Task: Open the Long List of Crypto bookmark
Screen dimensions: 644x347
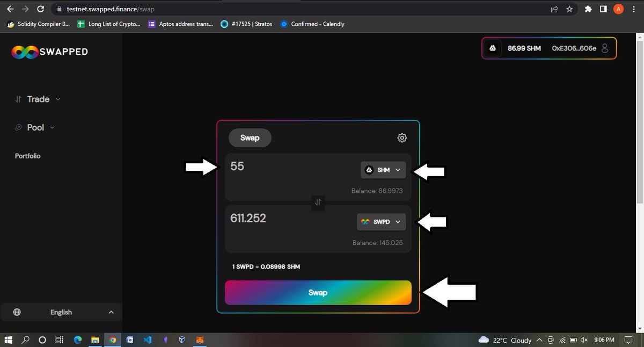Action: point(109,24)
